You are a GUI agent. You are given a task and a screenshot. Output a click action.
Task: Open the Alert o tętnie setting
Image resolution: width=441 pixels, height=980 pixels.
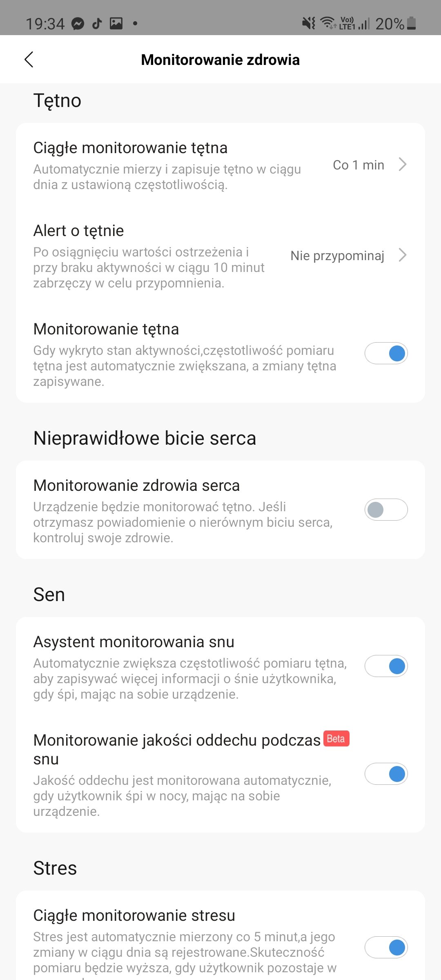pyautogui.click(x=79, y=231)
